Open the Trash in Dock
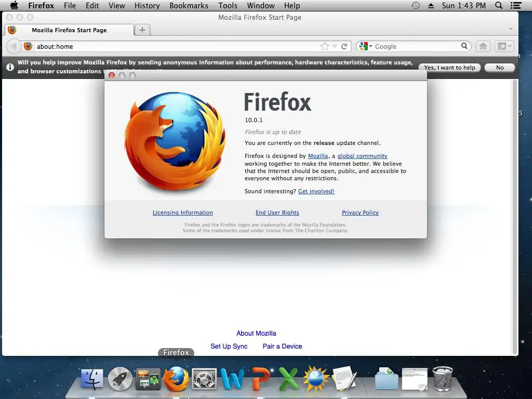The image size is (532, 399). click(443, 379)
